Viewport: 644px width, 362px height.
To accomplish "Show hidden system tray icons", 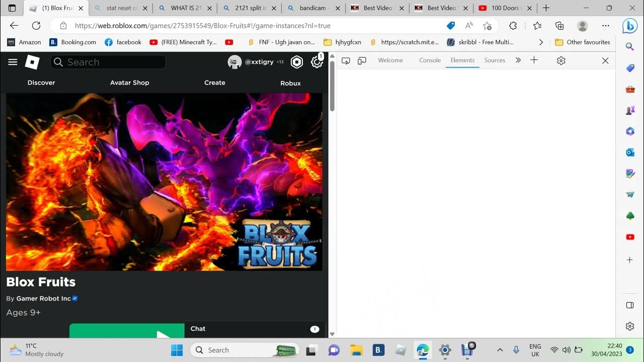I will point(500,350).
